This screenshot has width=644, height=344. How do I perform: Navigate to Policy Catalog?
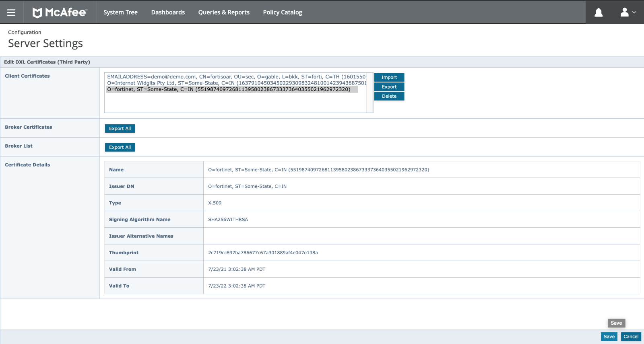pyautogui.click(x=283, y=12)
